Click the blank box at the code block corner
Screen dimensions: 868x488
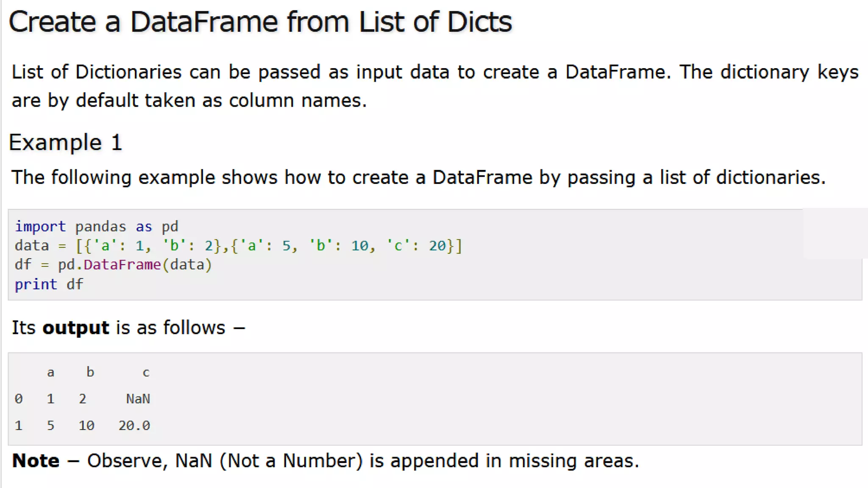[835, 233]
